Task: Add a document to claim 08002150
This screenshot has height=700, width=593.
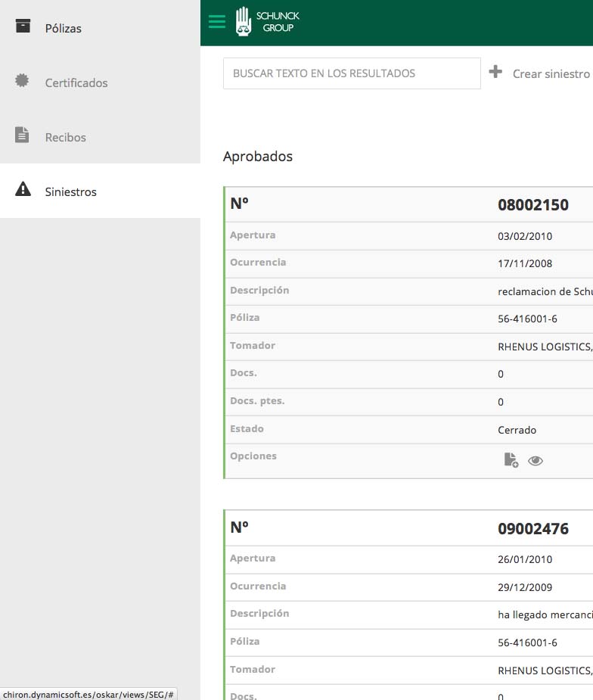Action: pos(511,460)
